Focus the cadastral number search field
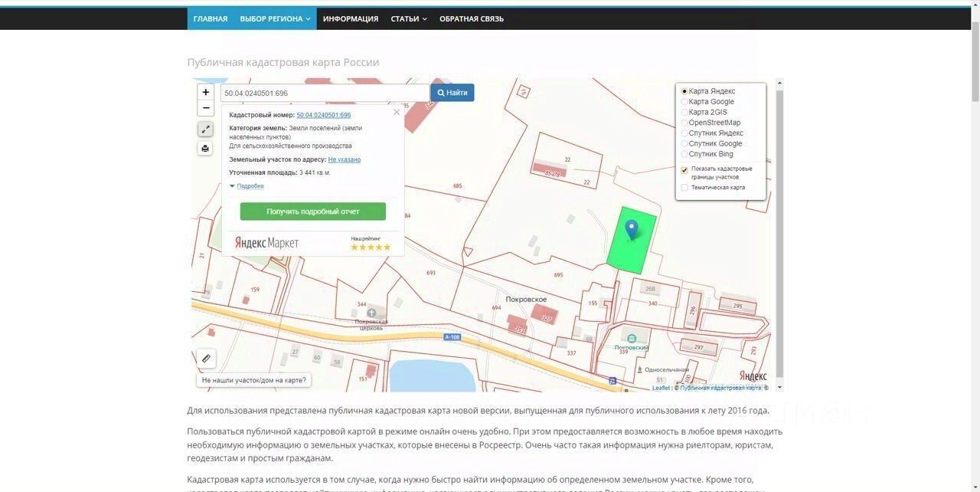This screenshot has width=980, height=492. click(325, 93)
